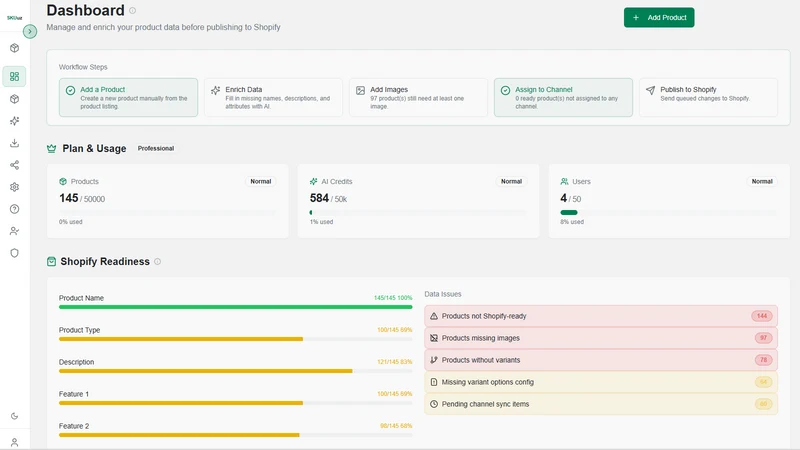Viewport: 800px width, 450px height.
Task: Click the Professional plan badge
Action: click(x=156, y=148)
